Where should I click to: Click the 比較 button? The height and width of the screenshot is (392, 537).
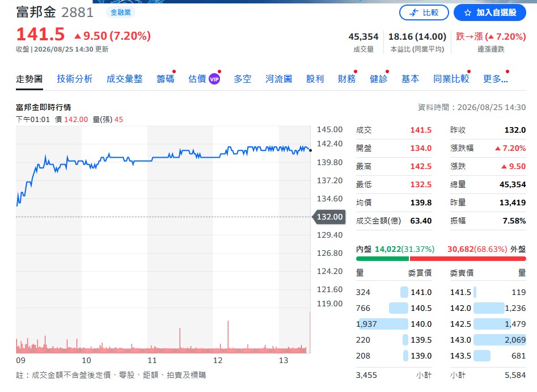tap(424, 12)
